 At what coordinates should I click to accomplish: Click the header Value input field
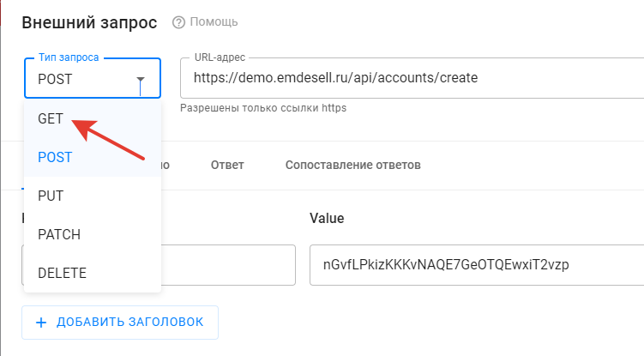point(477,265)
